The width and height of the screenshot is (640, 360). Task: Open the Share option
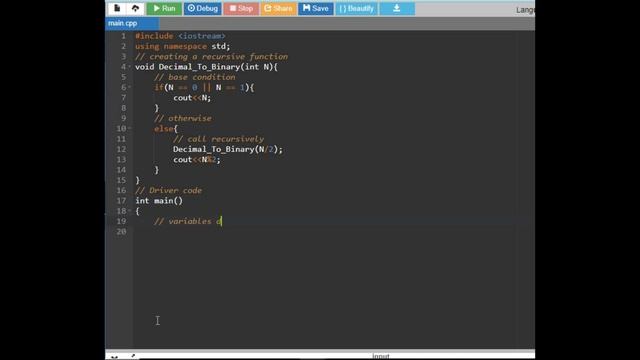pyautogui.click(x=278, y=8)
